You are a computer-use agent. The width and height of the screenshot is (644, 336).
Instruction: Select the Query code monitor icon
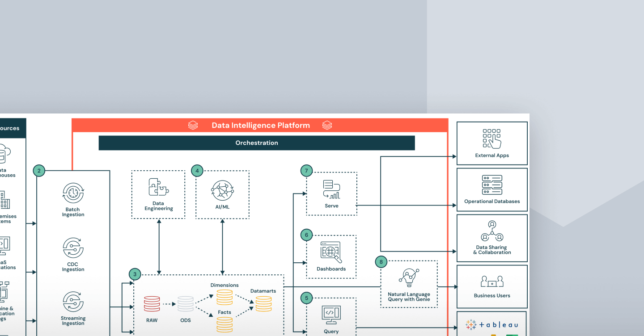click(x=331, y=315)
